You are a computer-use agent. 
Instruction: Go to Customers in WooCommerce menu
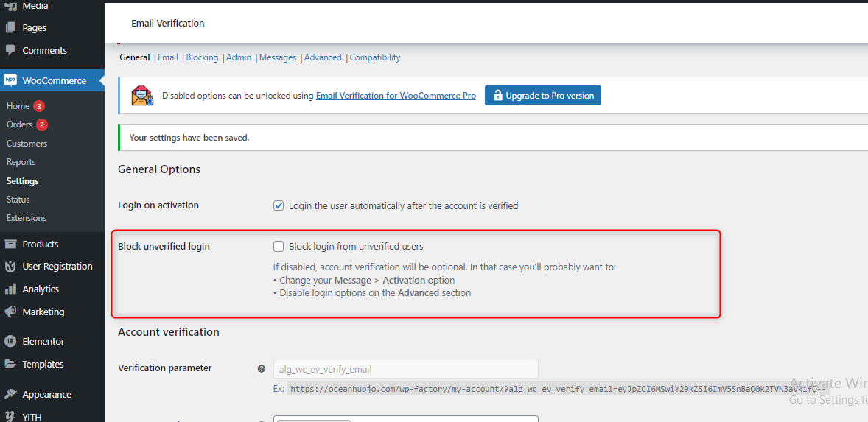(27, 144)
